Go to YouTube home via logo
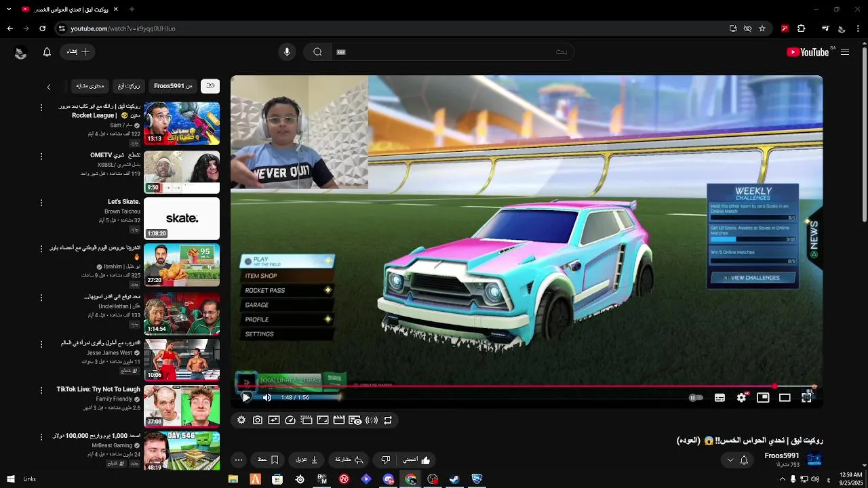 click(808, 52)
